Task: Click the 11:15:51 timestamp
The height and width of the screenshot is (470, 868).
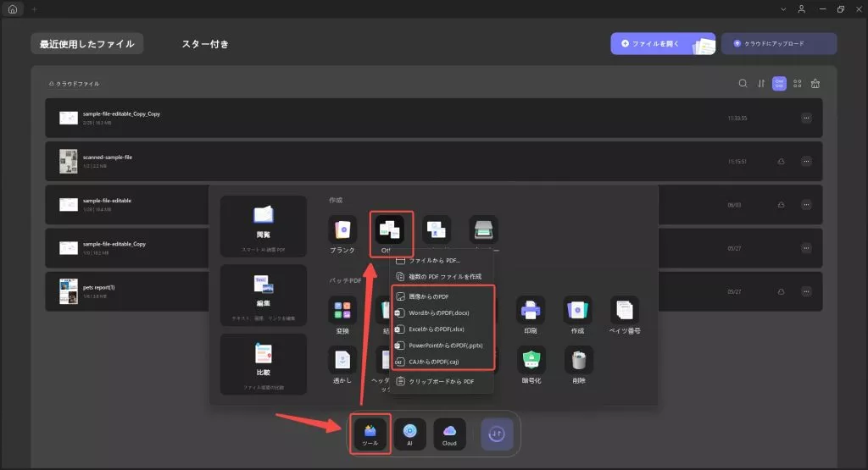Action: [x=737, y=162]
